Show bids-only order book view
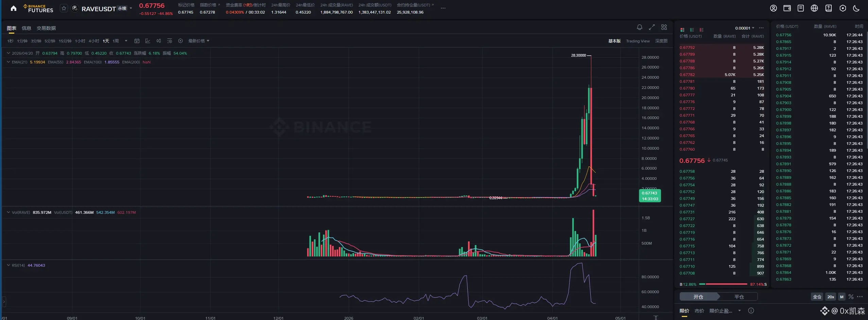This screenshot has height=320, width=868. click(x=692, y=30)
